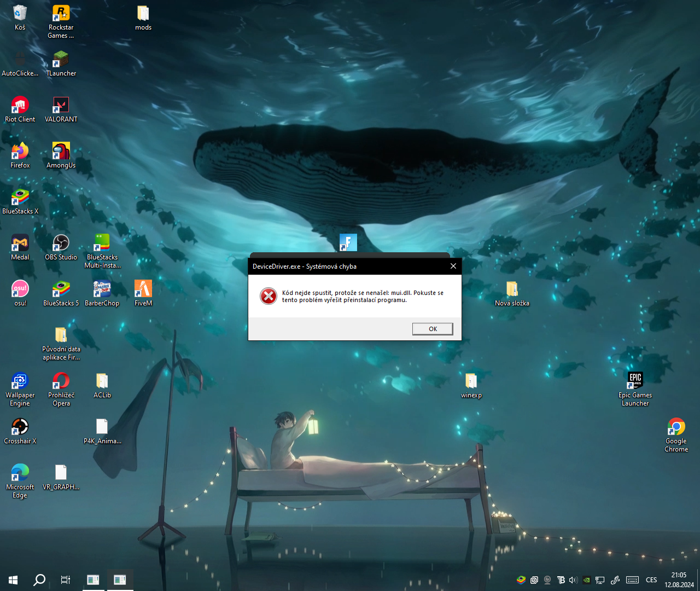This screenshot has height=591, width=700.
Task: Select the OBS Studio shortcut
Action: coord(61,247)
